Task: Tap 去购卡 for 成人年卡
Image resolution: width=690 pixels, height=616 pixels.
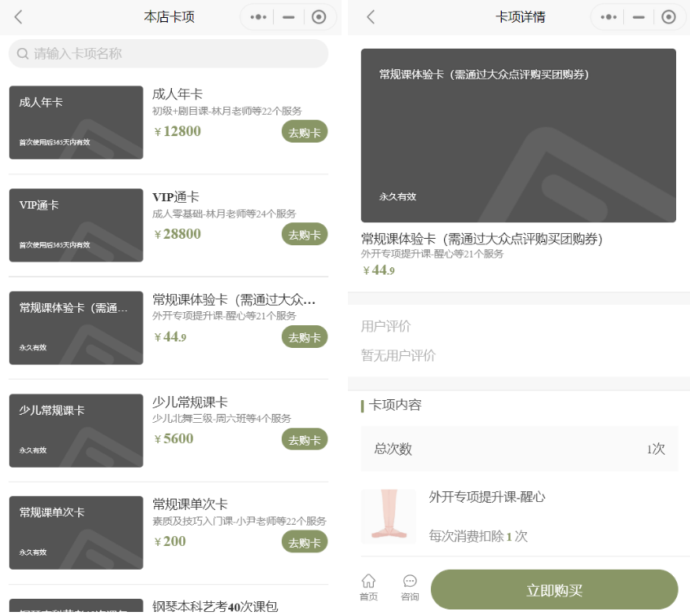Action: (305, 131)
